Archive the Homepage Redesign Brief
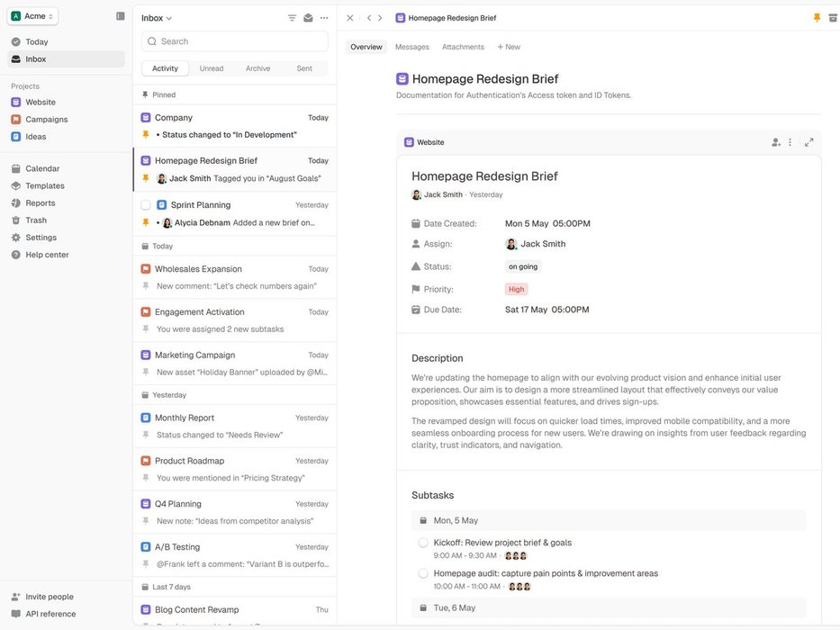840x630 pixels. point(833,18)
